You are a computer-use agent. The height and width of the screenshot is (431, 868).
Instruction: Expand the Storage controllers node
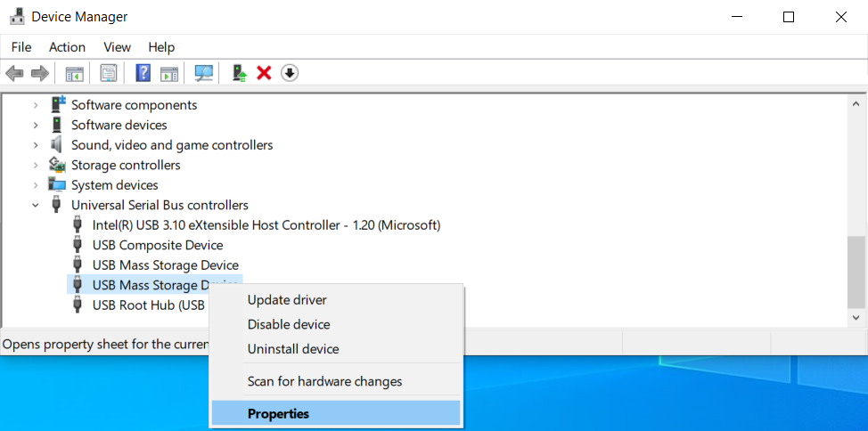36,165
